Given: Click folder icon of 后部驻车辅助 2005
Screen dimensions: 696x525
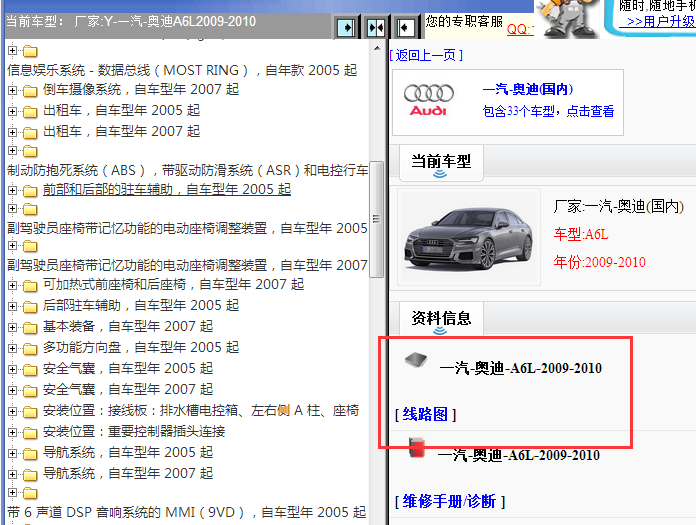Looking at the screenshot, I should click(x=30, y=306).
